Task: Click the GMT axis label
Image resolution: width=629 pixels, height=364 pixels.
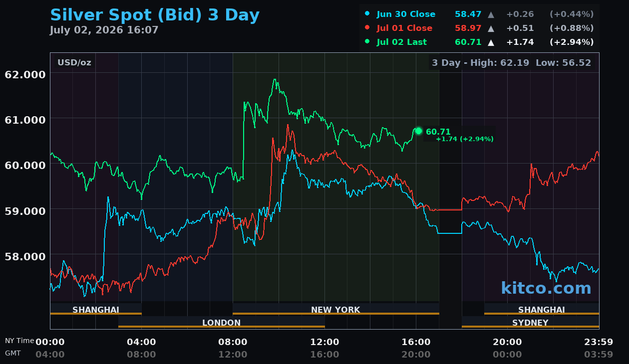Action: click(x=13, y=353)
